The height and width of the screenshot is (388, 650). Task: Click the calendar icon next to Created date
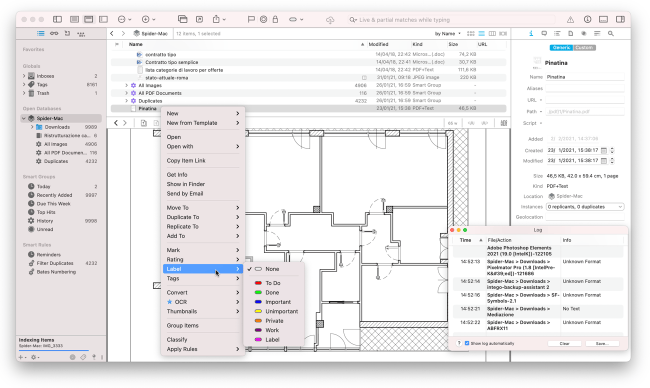click(x=604, y=150)
